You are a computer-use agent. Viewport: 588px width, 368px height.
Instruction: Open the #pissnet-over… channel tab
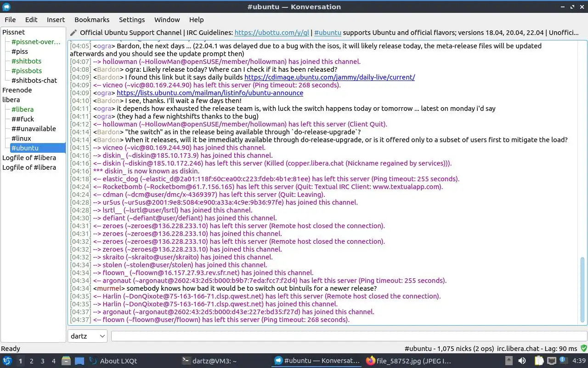36,42
